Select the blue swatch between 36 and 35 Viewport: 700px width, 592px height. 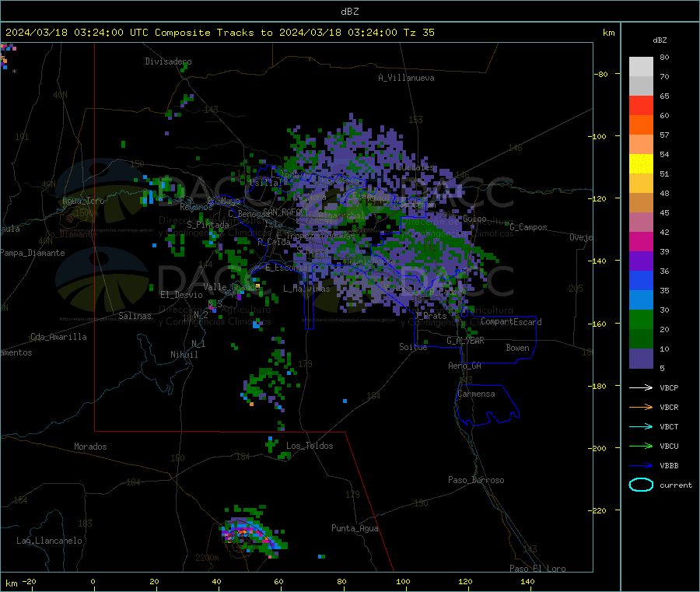click(641, 280)
